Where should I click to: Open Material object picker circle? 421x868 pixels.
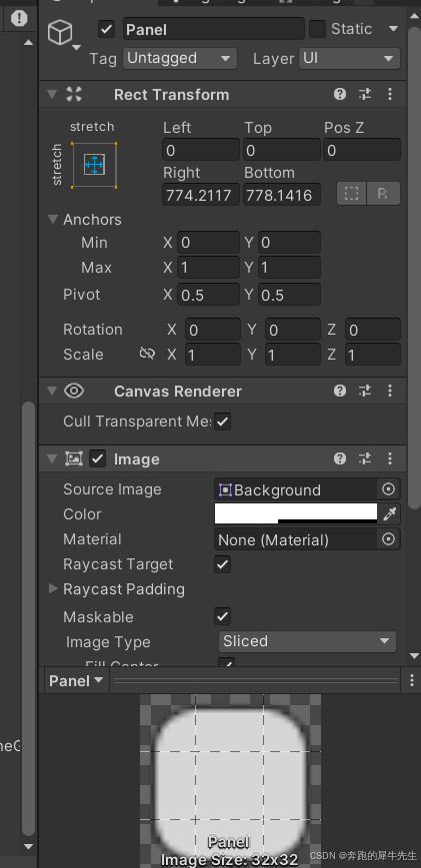pos(389,539)
